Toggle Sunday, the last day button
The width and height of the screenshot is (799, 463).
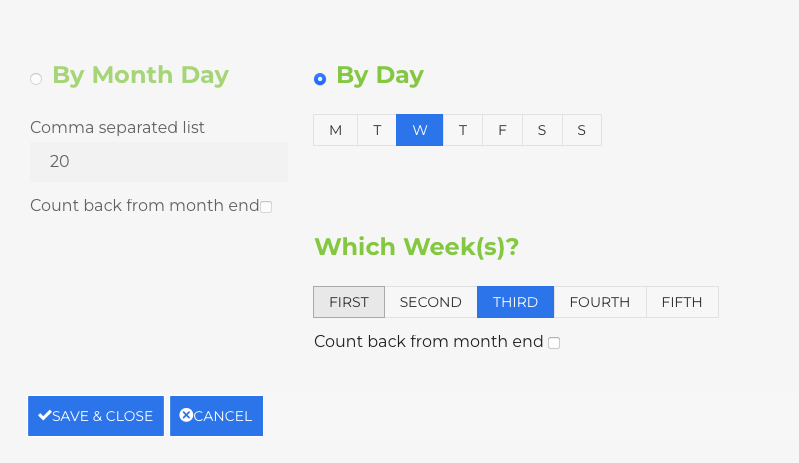(582, 130)
